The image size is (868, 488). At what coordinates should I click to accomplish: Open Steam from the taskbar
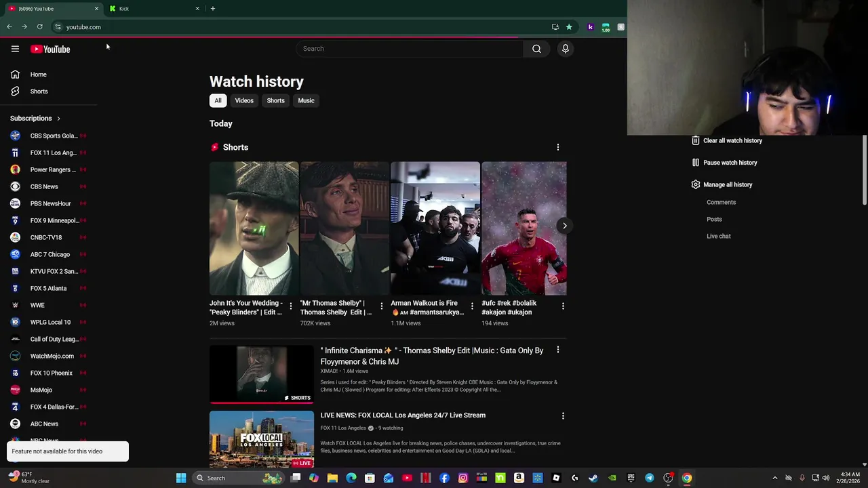pyautogui.click(x=593, y=478)
